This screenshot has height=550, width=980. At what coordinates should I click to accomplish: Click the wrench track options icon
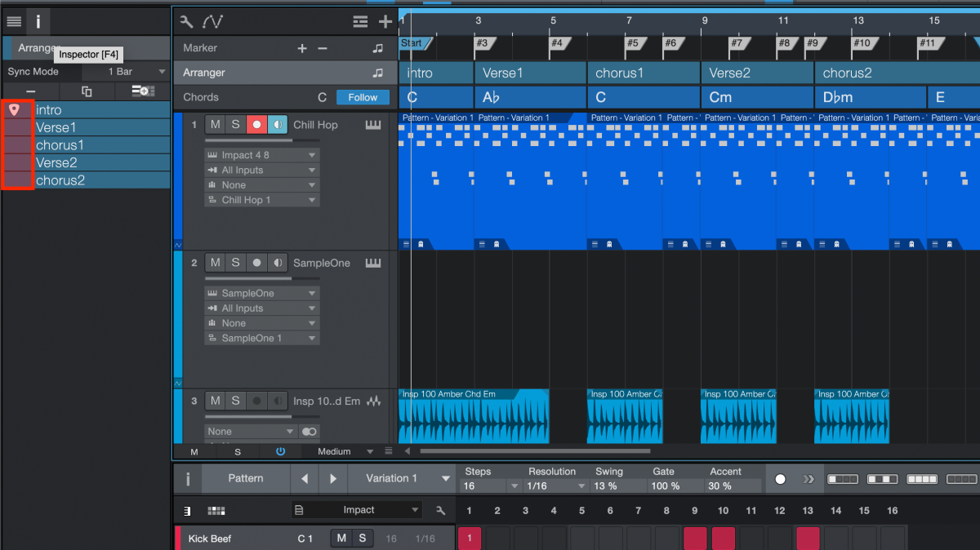click(x=186, y=21)
